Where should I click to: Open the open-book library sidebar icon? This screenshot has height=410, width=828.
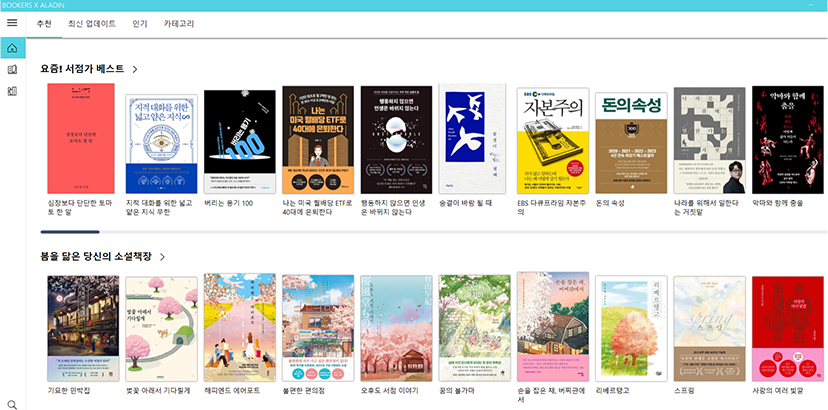pos(12,70)
